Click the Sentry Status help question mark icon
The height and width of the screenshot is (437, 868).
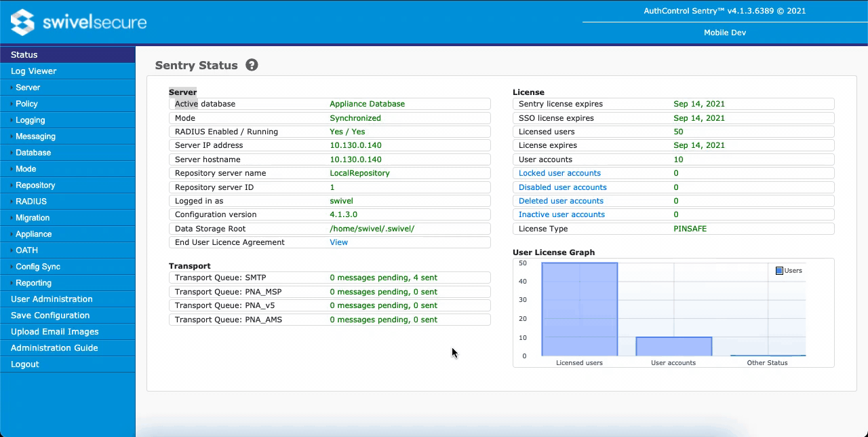[252, 65]
